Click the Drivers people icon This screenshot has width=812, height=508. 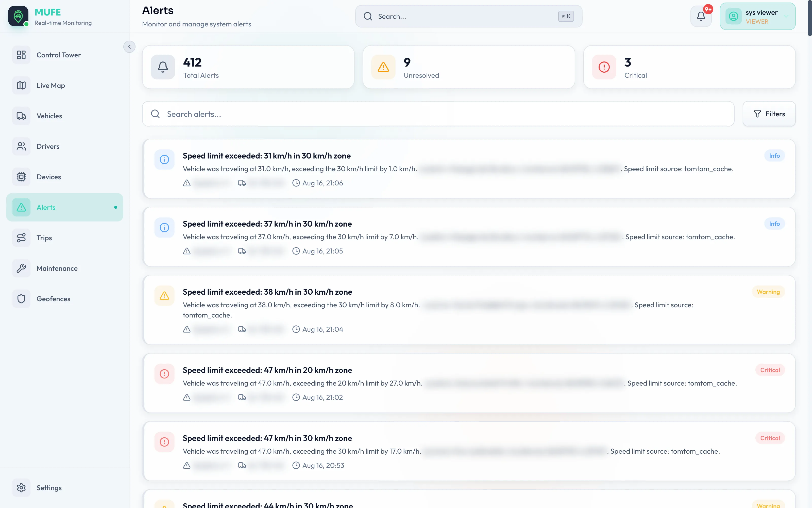click(x=22, y=147)
